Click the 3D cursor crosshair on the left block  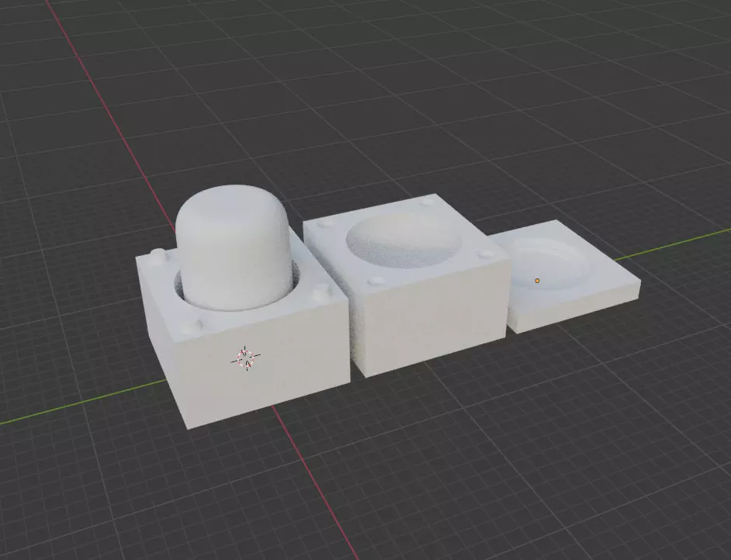[245, 358]
